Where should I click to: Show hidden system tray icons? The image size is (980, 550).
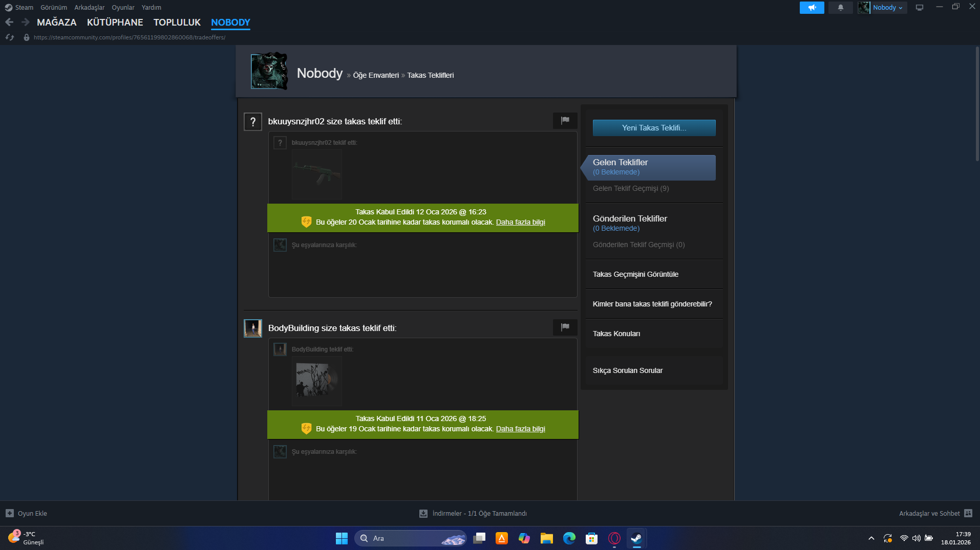tap(871, 538)
